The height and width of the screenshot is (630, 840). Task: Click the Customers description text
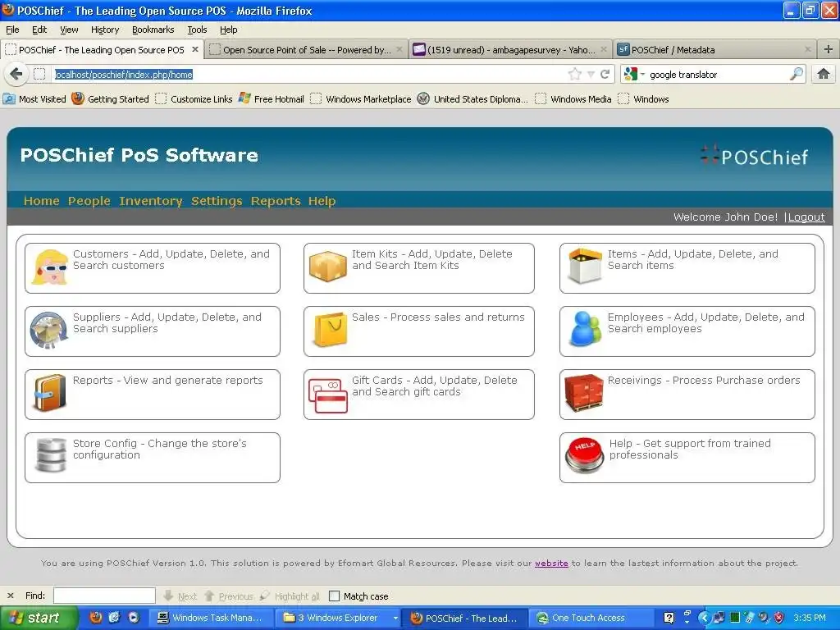click(171, 259)
